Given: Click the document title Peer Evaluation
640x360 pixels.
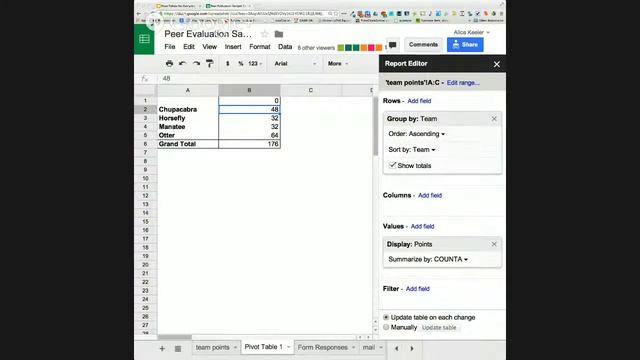Looking at the screenshot, I should point(208,34).
